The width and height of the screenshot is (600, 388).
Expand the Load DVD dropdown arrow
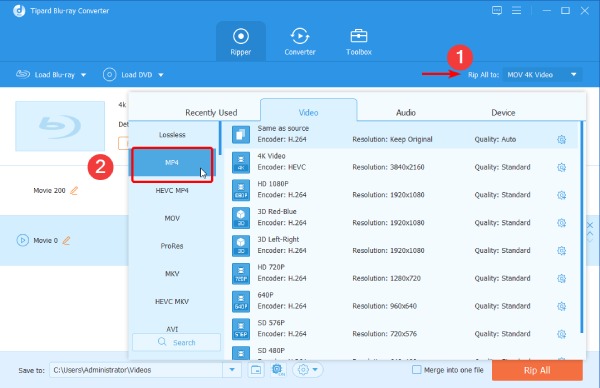click(x=161, y=75)
